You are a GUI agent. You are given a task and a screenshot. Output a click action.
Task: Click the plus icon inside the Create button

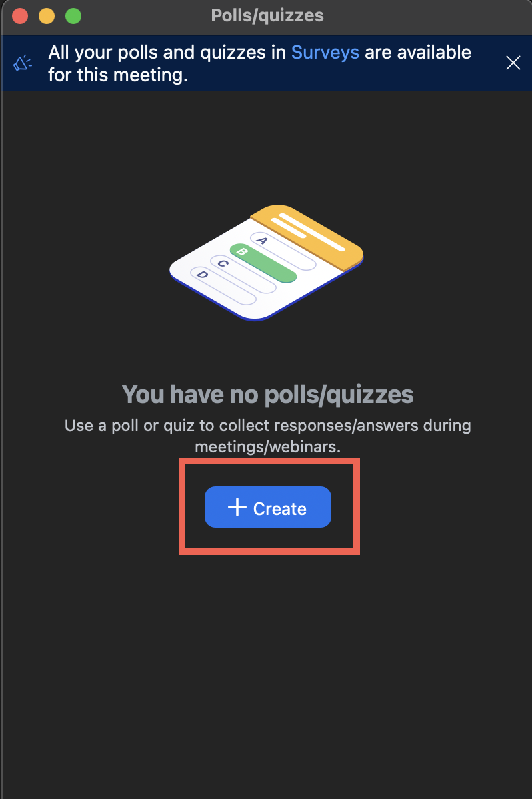pos(237,508)
